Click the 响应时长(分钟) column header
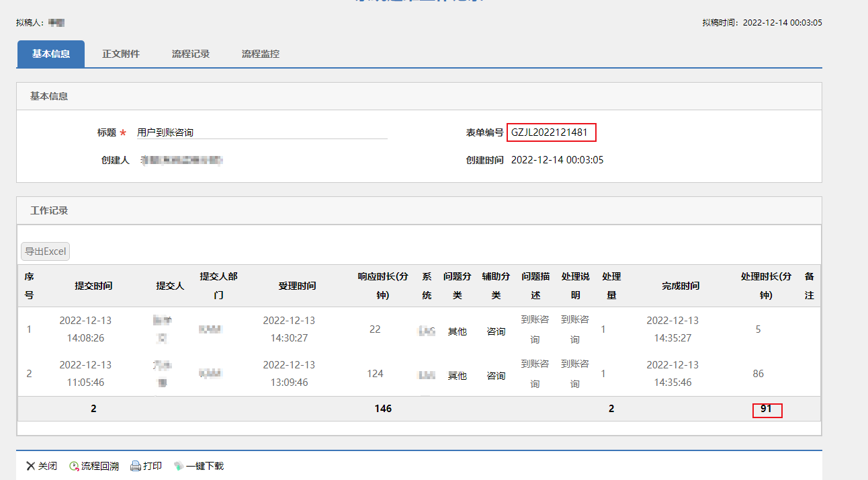The width and height of the screenshot is (868, 480). 383,286
